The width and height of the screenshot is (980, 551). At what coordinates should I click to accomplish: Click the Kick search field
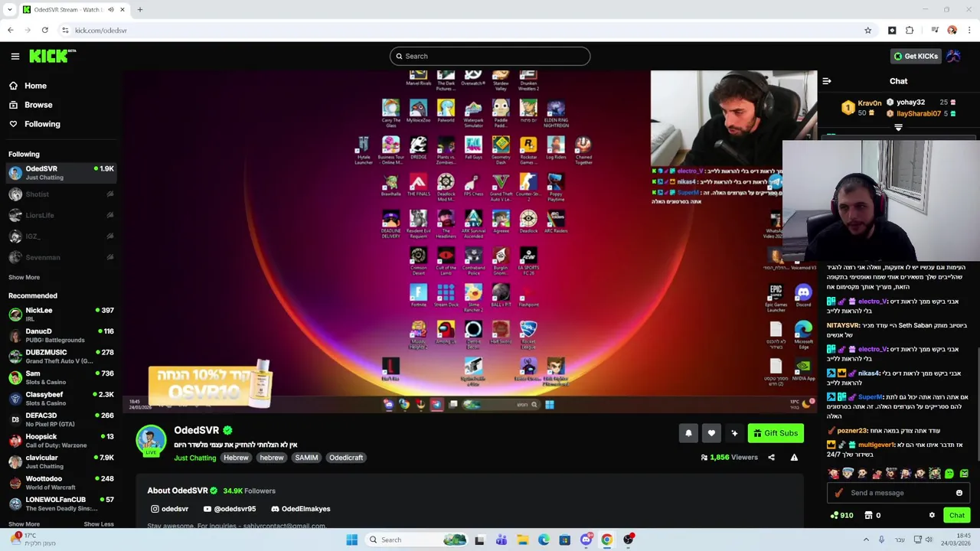click(x=490, y=56)
